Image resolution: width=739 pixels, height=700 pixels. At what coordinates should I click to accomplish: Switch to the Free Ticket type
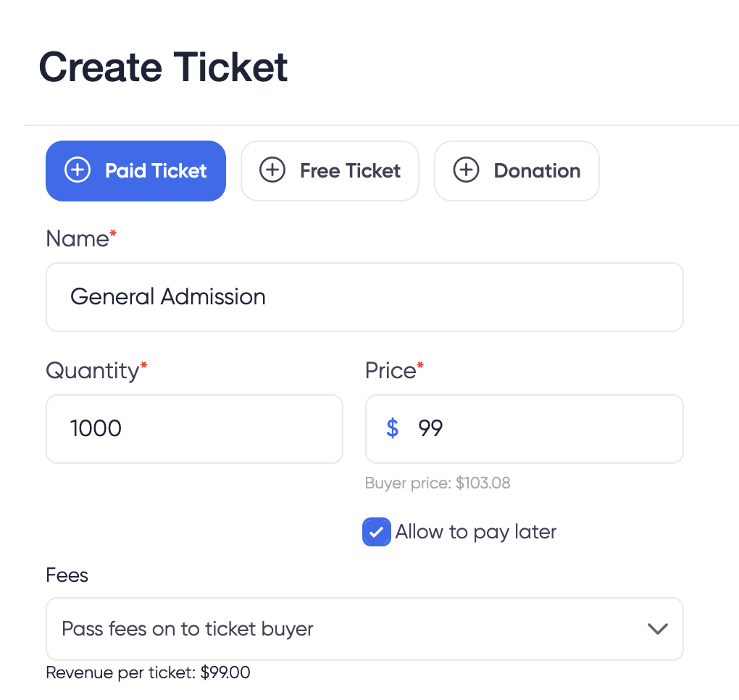(330, 170)
